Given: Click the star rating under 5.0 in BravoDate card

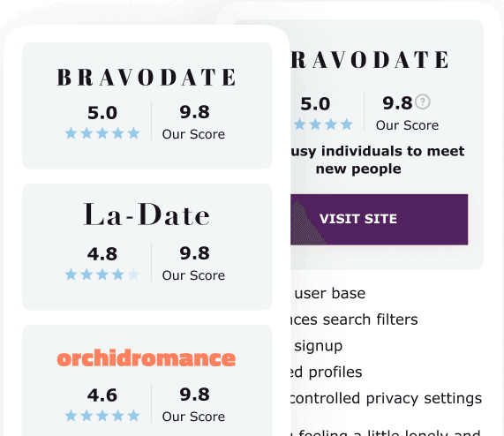Looking at the screenshot, I should (x=102, y=133).
